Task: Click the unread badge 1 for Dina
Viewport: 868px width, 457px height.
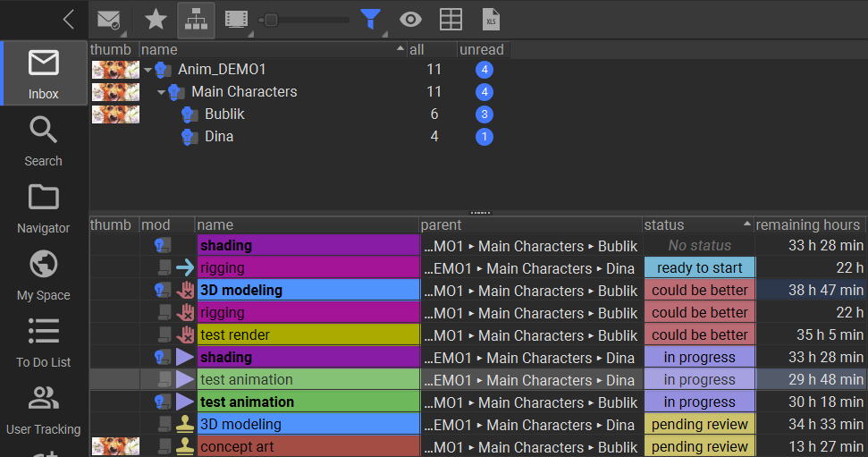Action: tap(485, 136)
